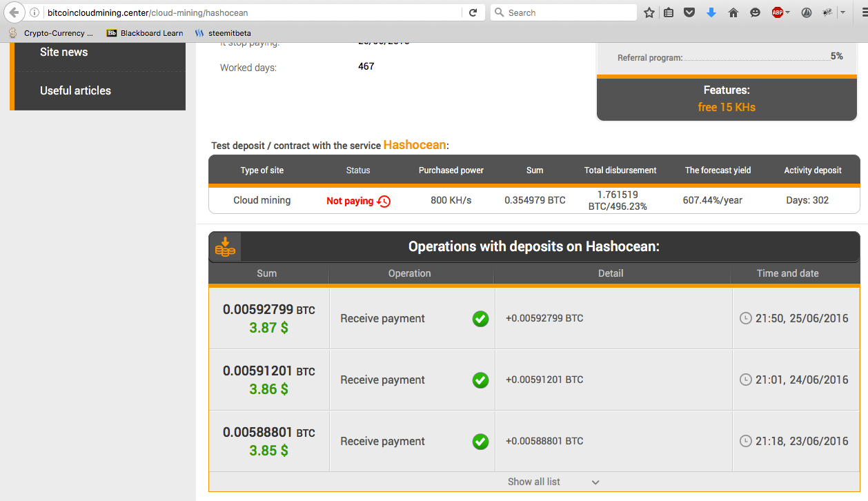Open the smiley chat bubble icon

tap(756, 12)
